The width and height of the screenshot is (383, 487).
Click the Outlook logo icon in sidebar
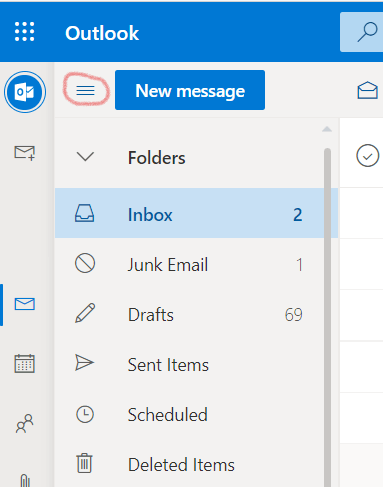(25, 92)
